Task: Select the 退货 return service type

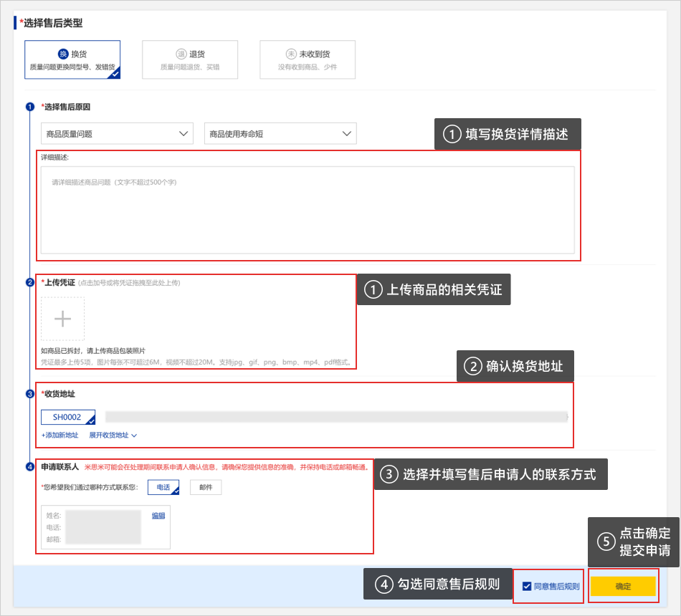Action: (x=190, y=59)
